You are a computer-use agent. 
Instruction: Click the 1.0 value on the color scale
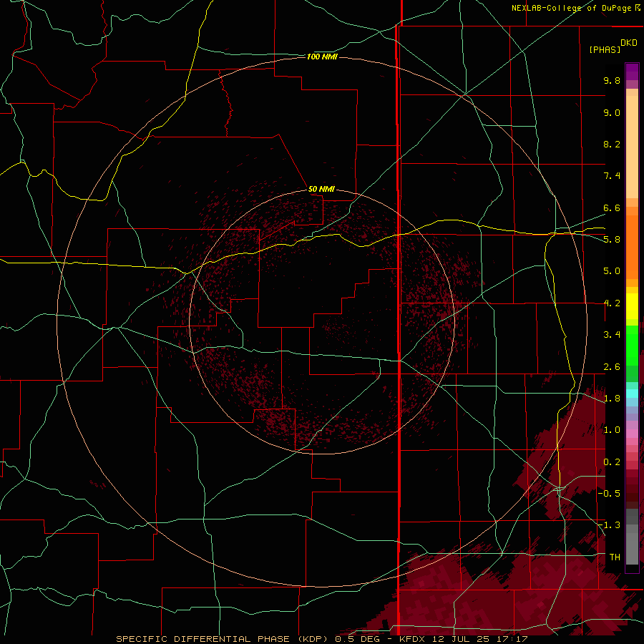612,429
